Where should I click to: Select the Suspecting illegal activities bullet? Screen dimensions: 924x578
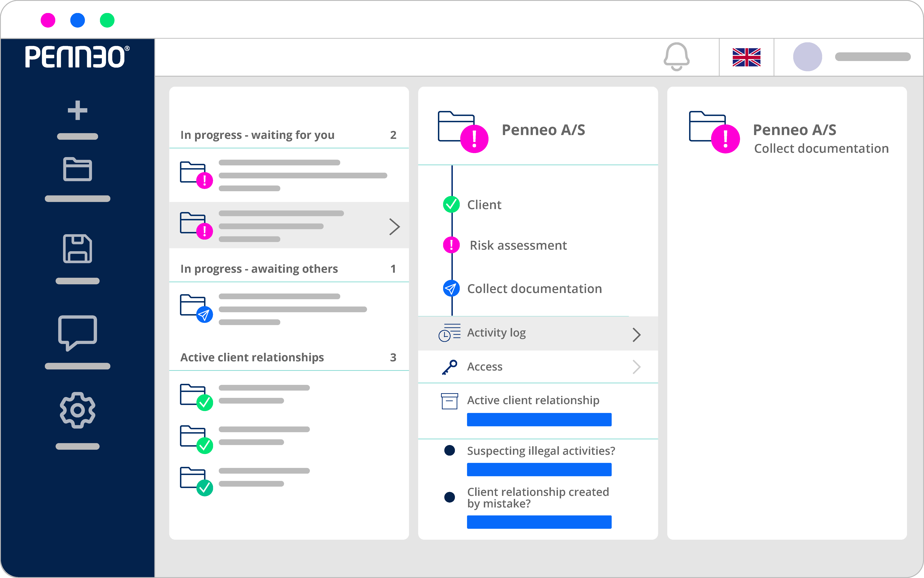[450, 450]
